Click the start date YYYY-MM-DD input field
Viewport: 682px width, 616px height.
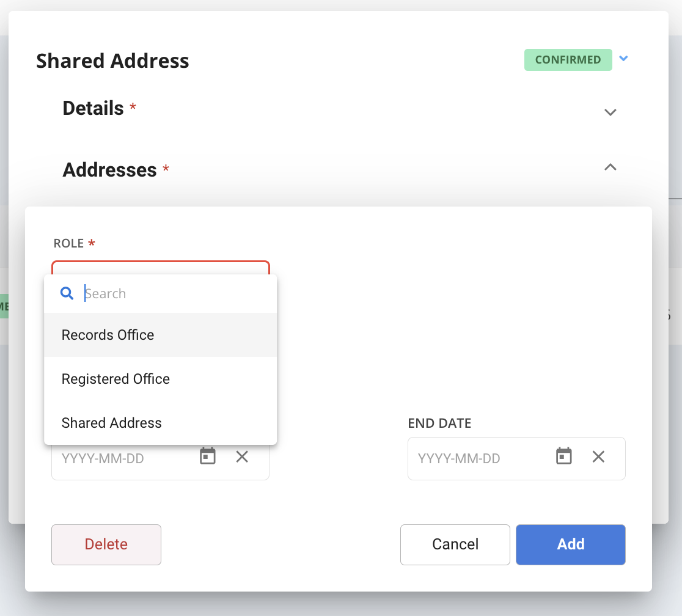click(x=116, y=458)
